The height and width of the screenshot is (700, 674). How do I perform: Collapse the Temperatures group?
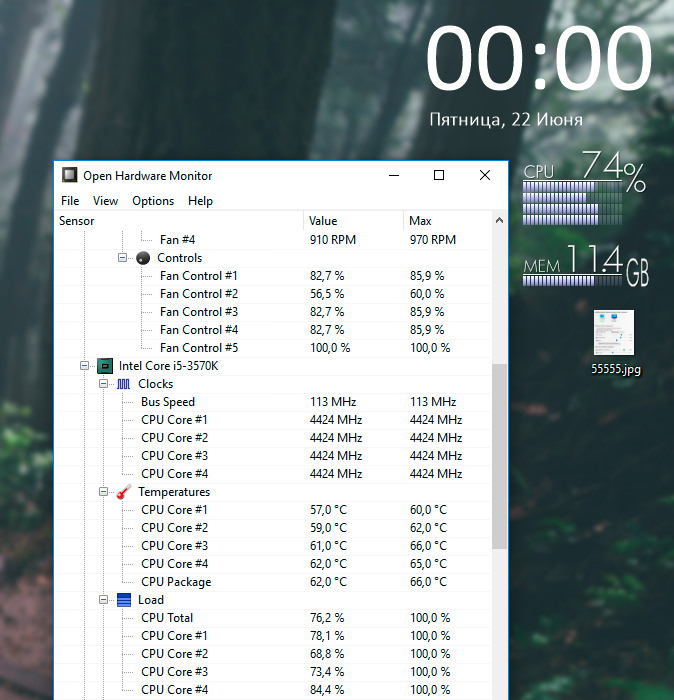click(103, 492)
